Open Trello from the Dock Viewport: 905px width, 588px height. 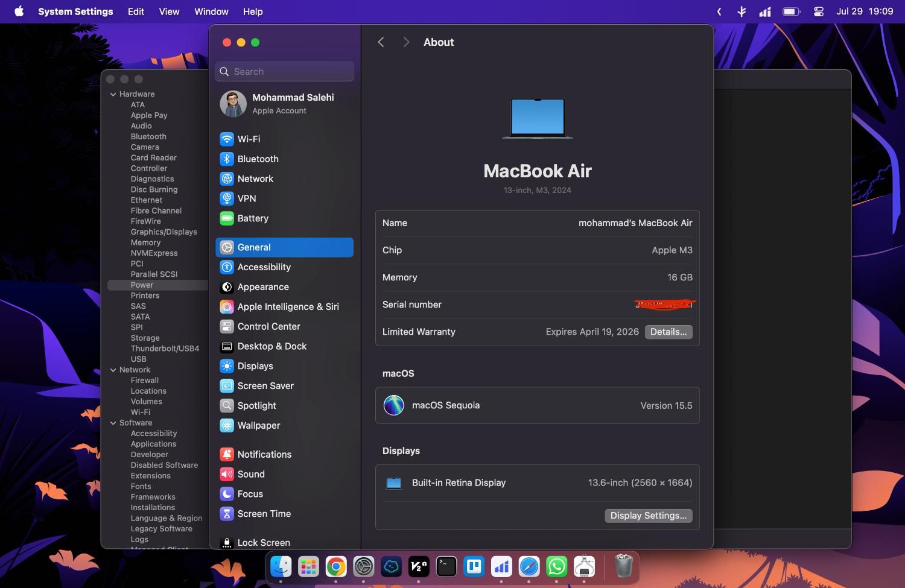coord(474,566)
